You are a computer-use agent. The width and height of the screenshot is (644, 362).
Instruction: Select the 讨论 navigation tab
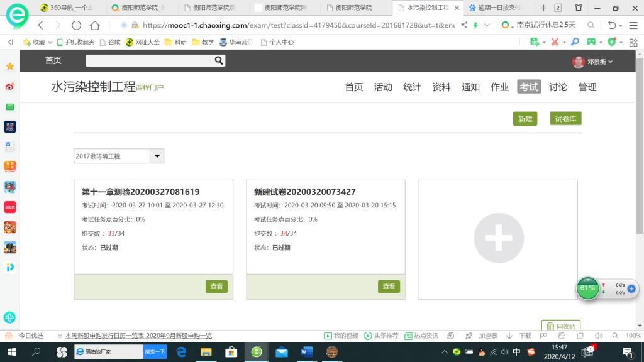(558, 87)
